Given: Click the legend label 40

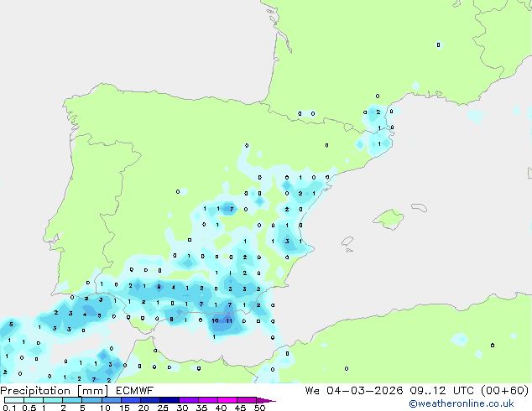Looking at the screenshot, I should click(x=221, y=408).
